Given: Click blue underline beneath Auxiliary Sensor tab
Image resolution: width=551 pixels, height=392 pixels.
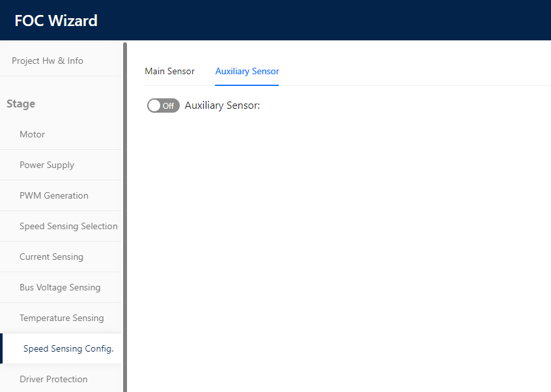Looking at the screenshot, I should point(247,85).
